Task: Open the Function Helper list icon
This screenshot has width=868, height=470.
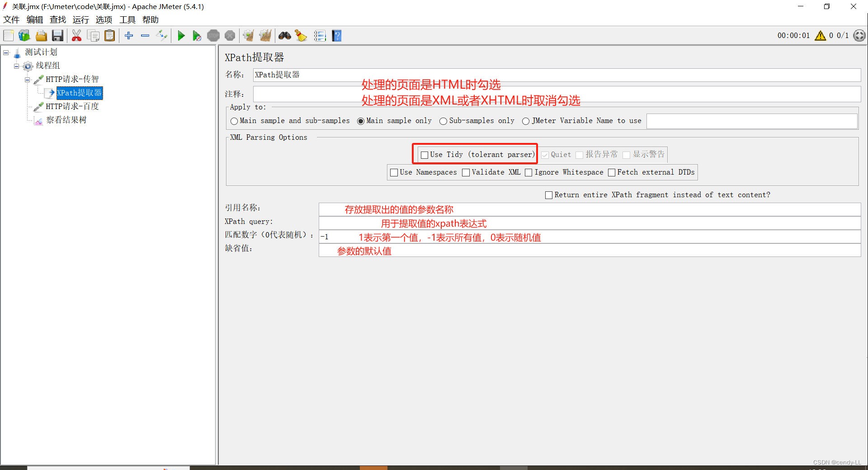Action: coord(320,35)
